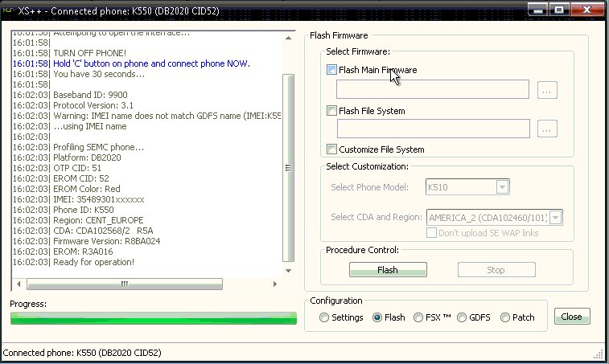Browse for main firmware file
Viewport: 609px width, 364px height.
(547, 90)
